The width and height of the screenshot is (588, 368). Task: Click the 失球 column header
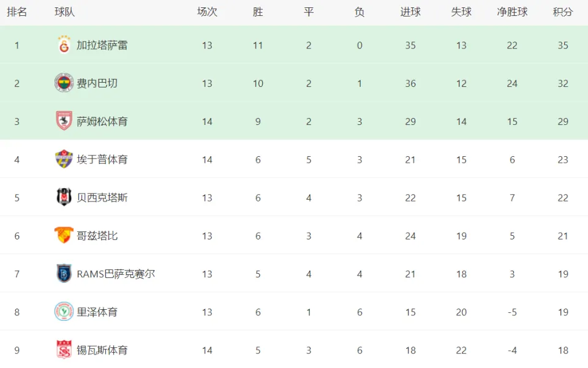[461, 12]
